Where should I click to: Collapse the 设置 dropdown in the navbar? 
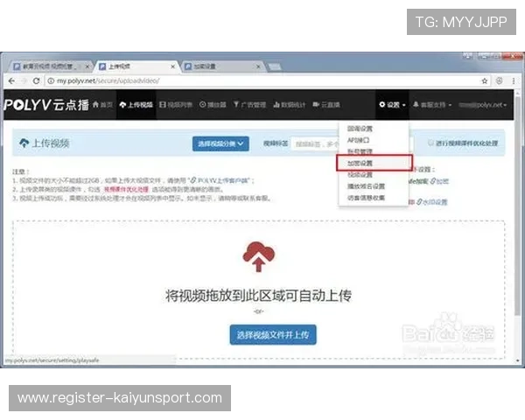coord(392,105)
